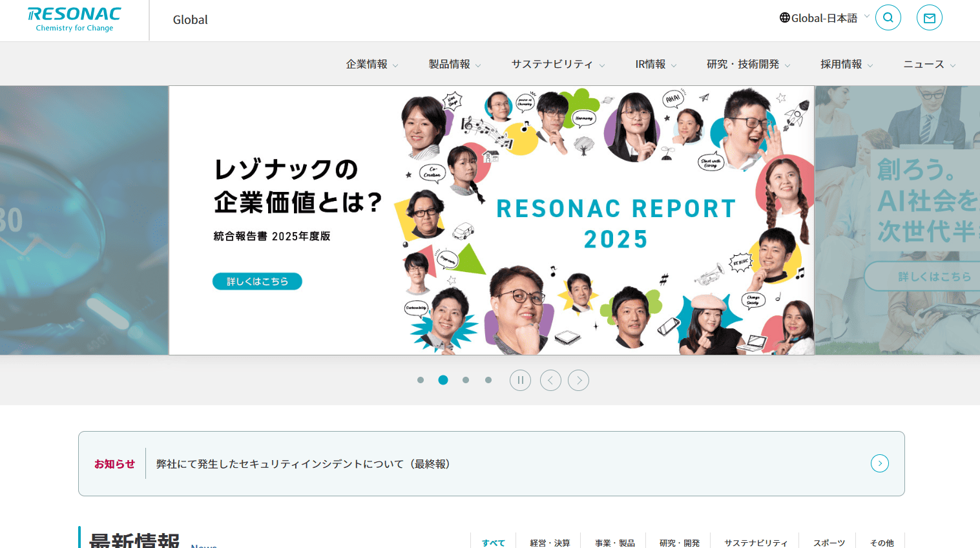980x548 pixels.
Task: Expand the IR情報 menu
Action: click(656, 64)
